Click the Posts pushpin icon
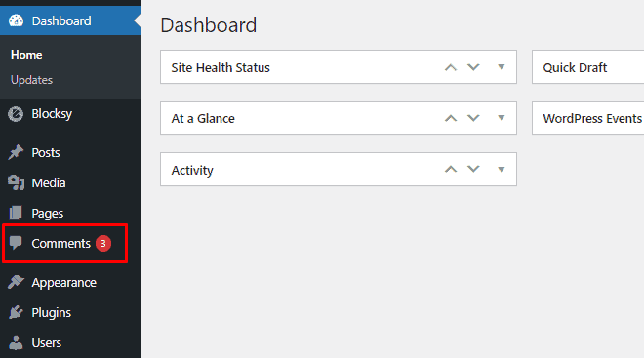Screen dimensions: 644x358 pos(16,152)
